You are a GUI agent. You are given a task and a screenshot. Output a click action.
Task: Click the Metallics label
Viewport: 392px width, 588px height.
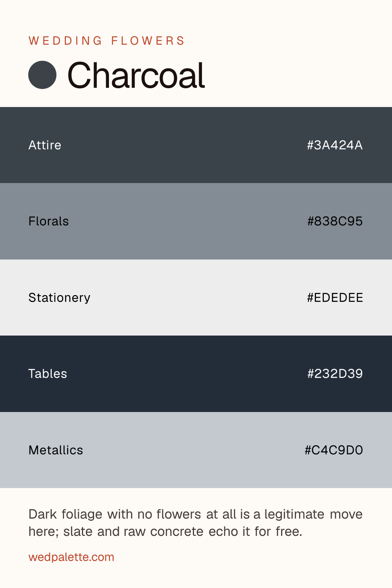(56, 450)
